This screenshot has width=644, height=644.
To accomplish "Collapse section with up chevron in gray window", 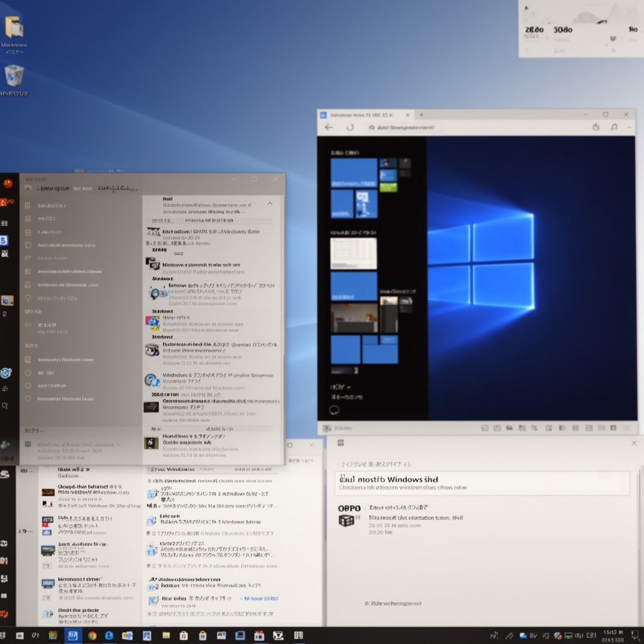I will click(x=270, y=204).
